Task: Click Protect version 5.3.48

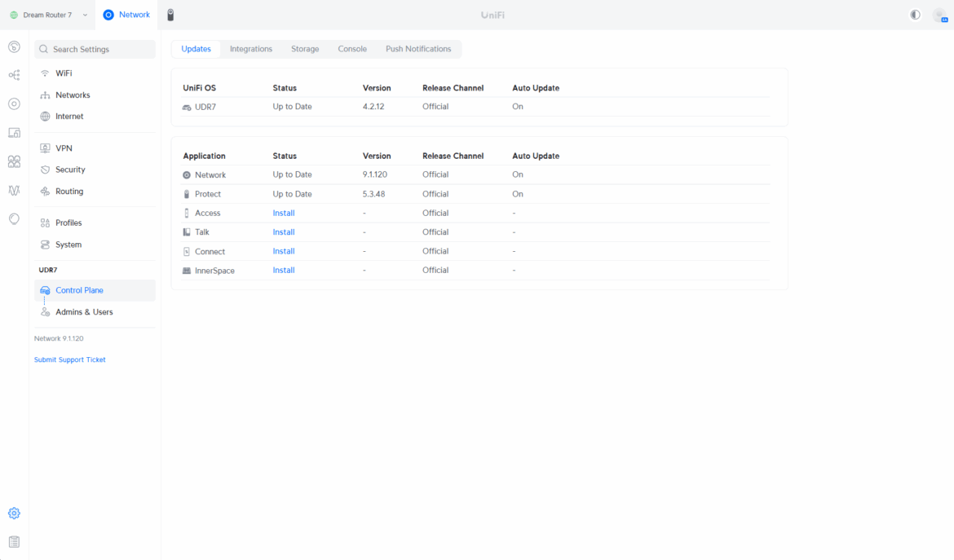Action: click(x=373, y=194)
